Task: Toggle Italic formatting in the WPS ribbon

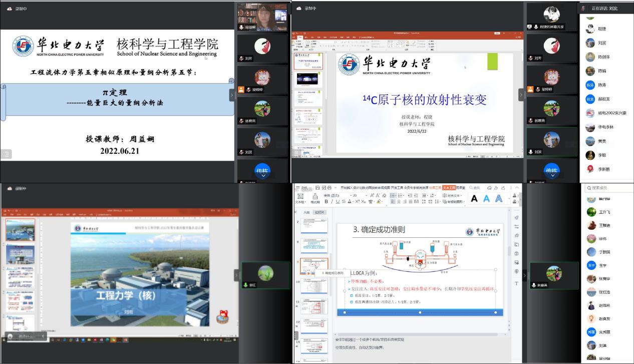Action: coord(332,202)
